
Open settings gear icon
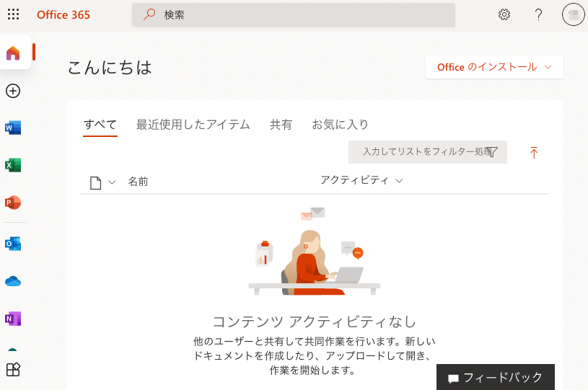(x=504, y=14)
